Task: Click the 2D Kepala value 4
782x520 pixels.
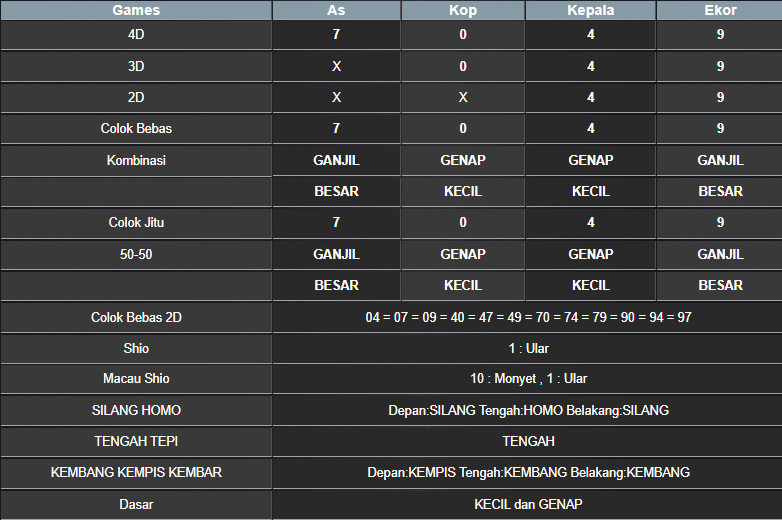Action: point(590,97)
